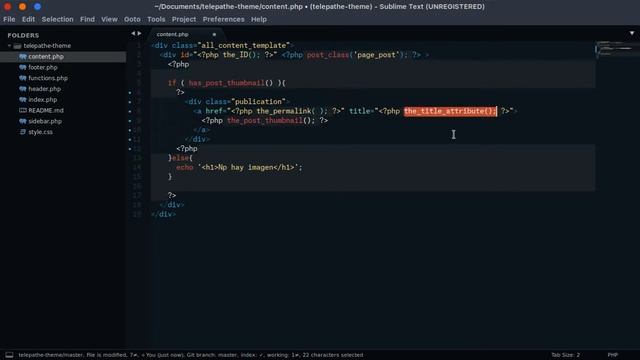Screen dimensions: 640x360
Task: Click the PHP icon beside index.php
Action: tap(23, 100)
